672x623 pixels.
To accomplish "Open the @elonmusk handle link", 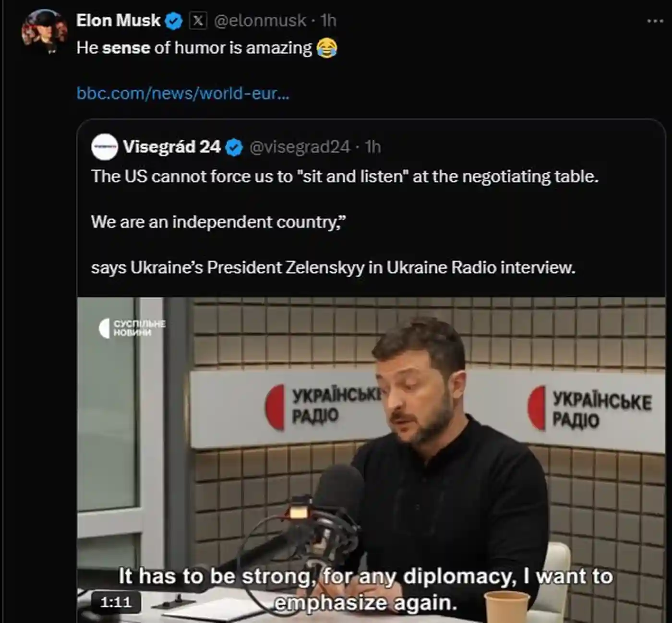I will tap(260, 21).
